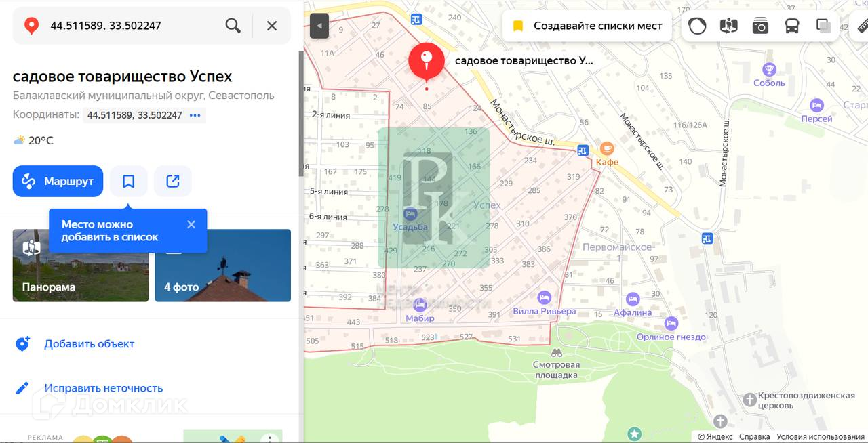
Task: Click the Создавайте списки мест button
Action: [x=587, y=26]
